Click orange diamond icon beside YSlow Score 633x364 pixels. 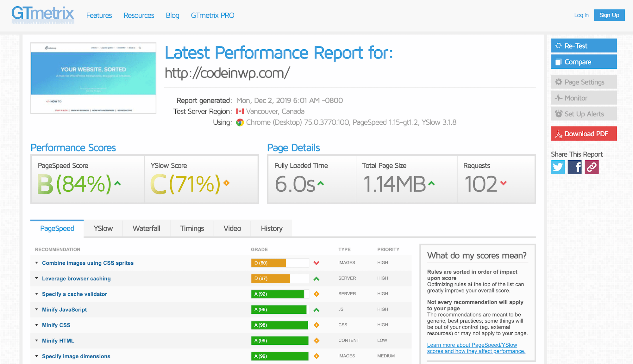226,183
